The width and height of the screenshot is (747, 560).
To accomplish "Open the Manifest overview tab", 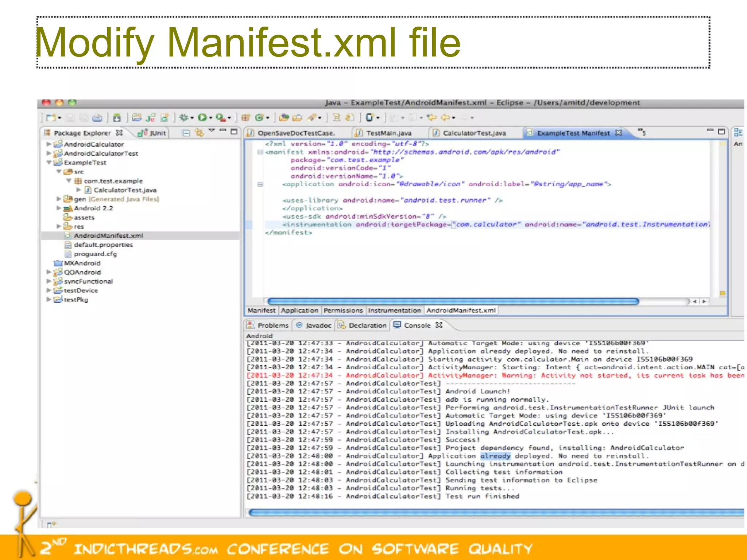I will coord(261,310).
